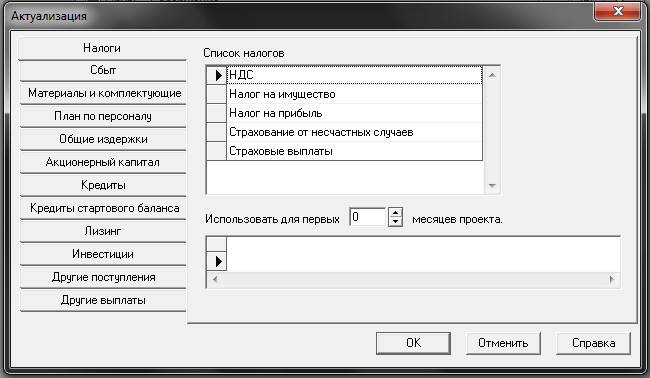Open help via Справка button

point(593,343)
